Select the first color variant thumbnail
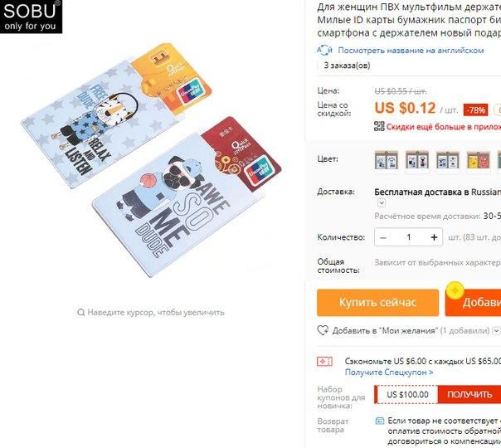This screenshot has width=501, height=448. [x=387, y=161]
